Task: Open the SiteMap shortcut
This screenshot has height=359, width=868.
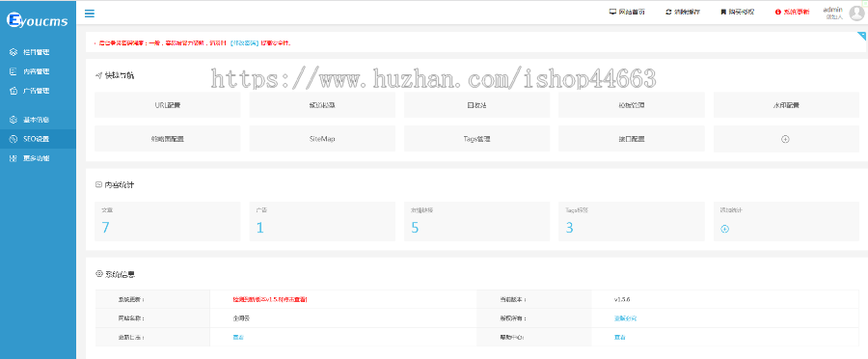Action: 322,139
